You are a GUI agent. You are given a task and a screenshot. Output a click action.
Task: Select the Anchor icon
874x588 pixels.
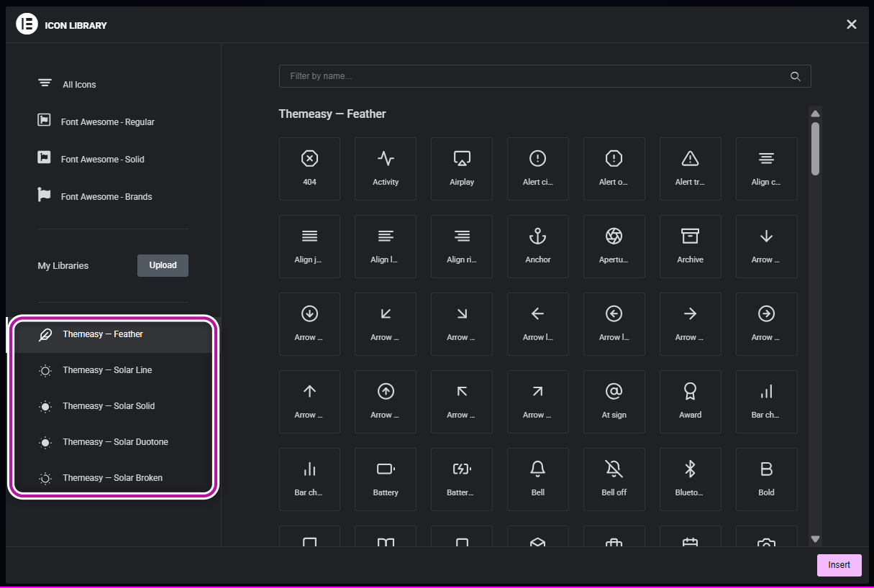point(538,247)
